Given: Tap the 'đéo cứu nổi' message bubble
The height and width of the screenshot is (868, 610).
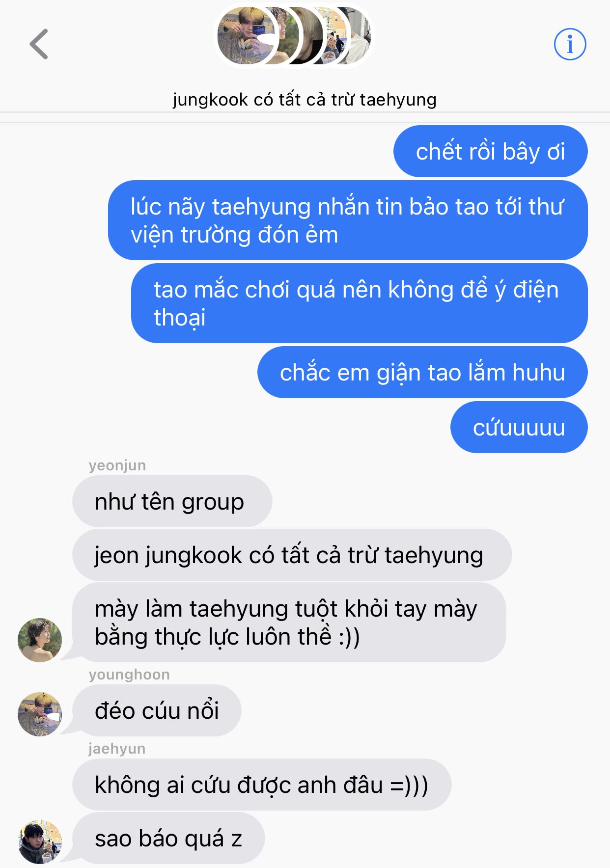Looking at the screenshot, I should coord(157,710).
